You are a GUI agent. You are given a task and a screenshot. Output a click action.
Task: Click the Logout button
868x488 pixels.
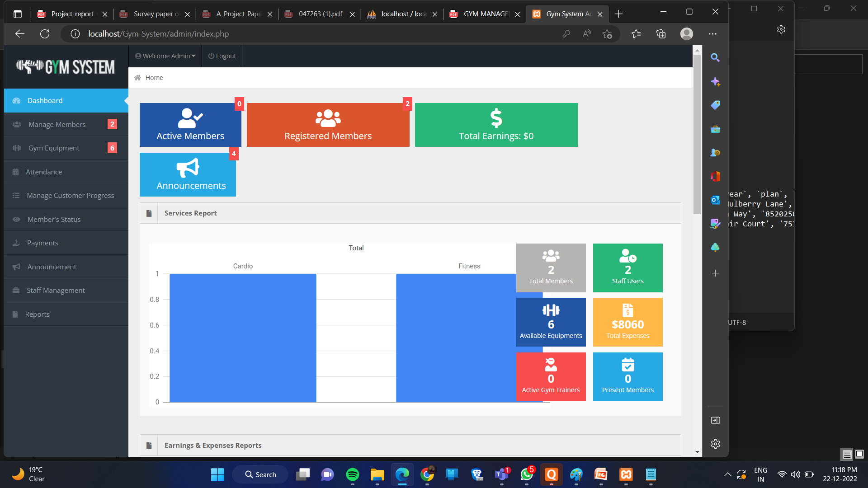pos(222,56)
